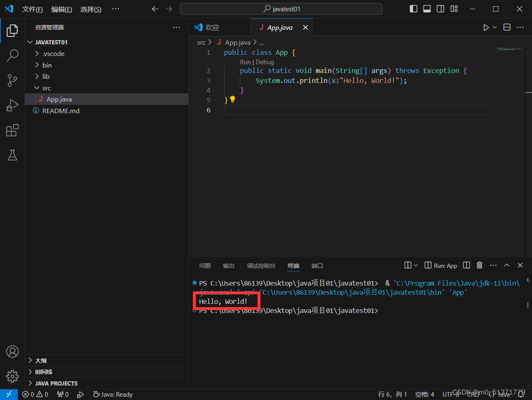The height and width of the screenshot is (400, 532).
Task: Click the src breadcrumb segment
Action: pos(201,43)
